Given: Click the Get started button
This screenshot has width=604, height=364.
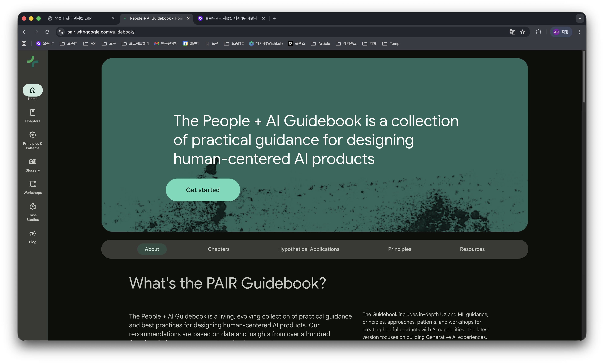Looking at the screenshot, I should click(203, 190).
